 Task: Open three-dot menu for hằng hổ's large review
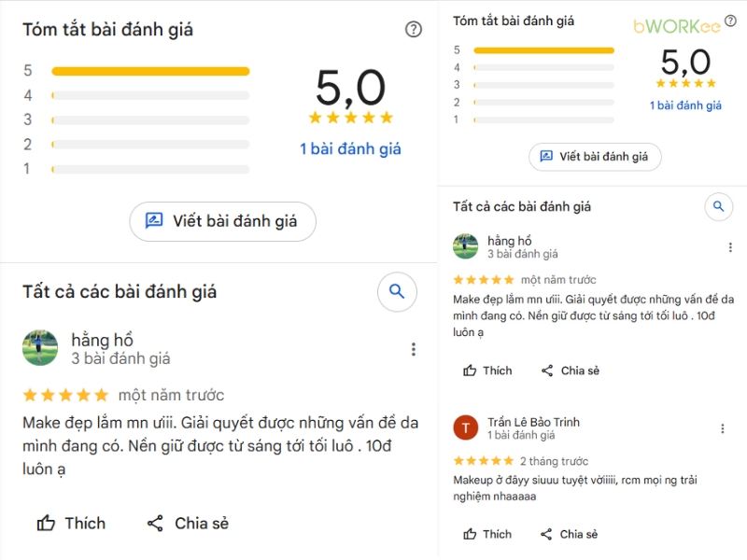pyautogui.click(x=413, y=349)
